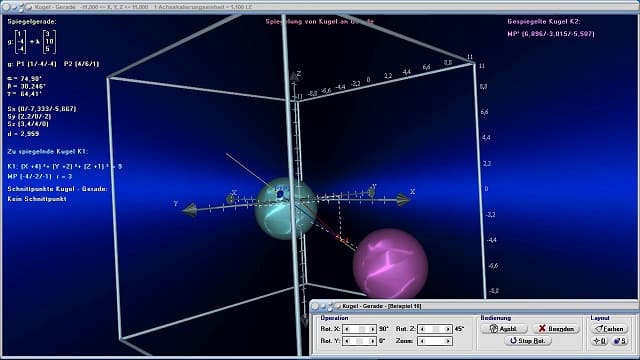Click the pink mirrored sphere K2
The width and height of the screenshot is (640, 360).
click(391, 264)
